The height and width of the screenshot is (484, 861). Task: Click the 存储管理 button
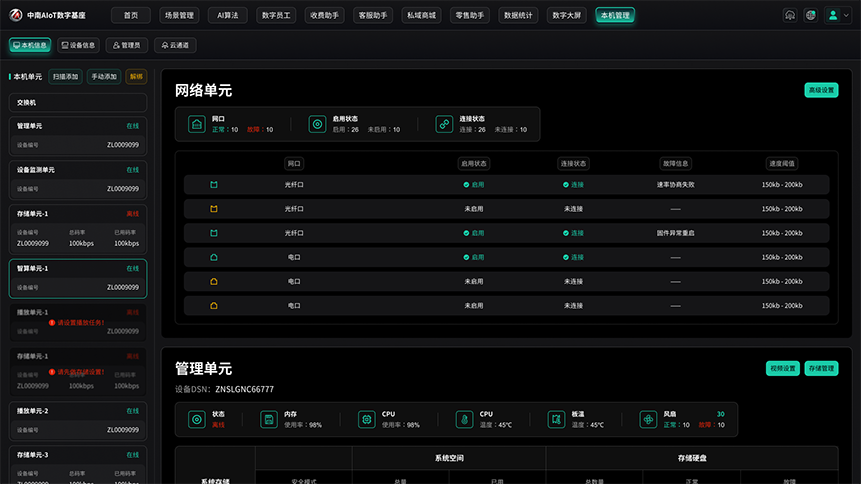click(821, 369)
